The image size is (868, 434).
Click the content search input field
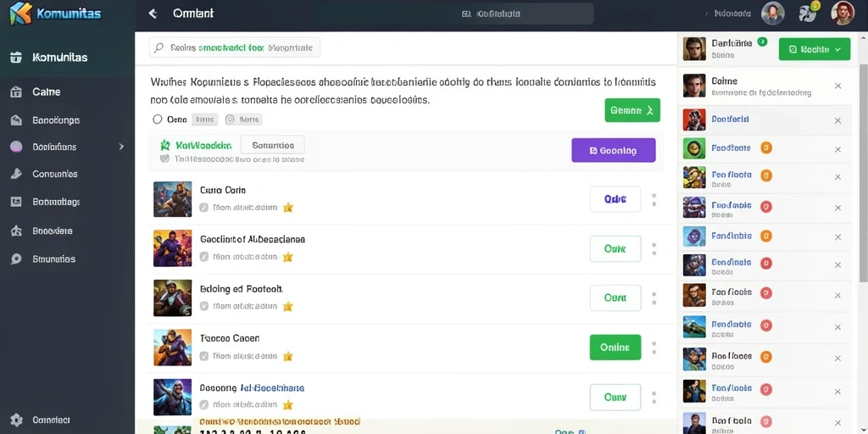(235, 48)
